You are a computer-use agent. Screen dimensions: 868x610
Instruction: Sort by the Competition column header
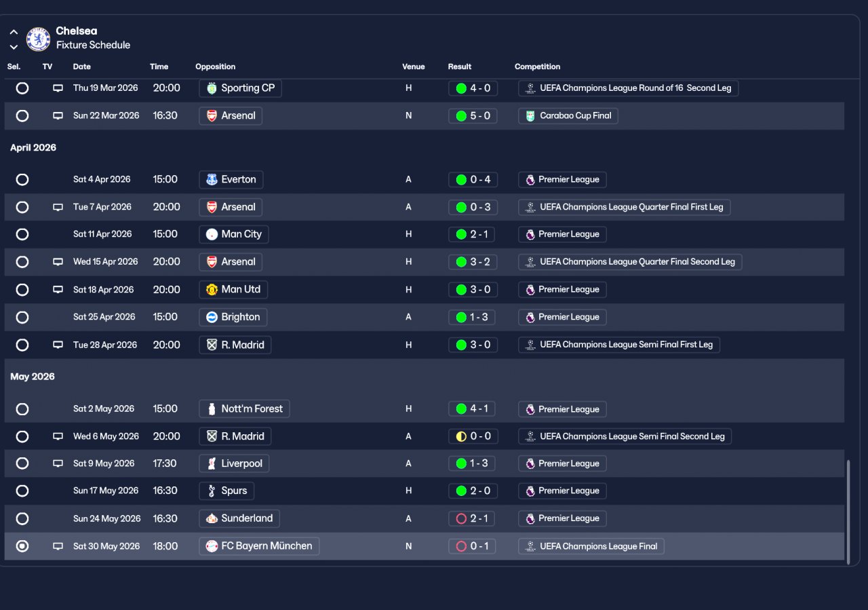coord(538,66)
